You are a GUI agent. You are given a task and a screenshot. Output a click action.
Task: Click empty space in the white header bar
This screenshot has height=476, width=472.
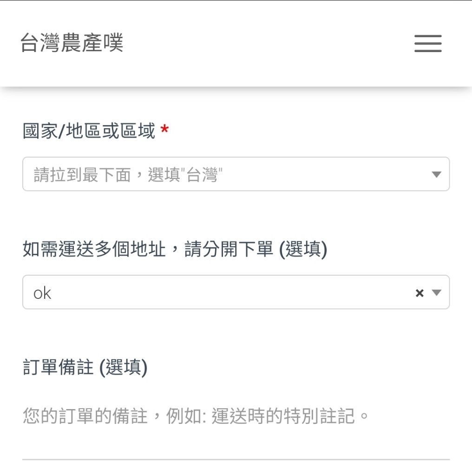point(267,43)
